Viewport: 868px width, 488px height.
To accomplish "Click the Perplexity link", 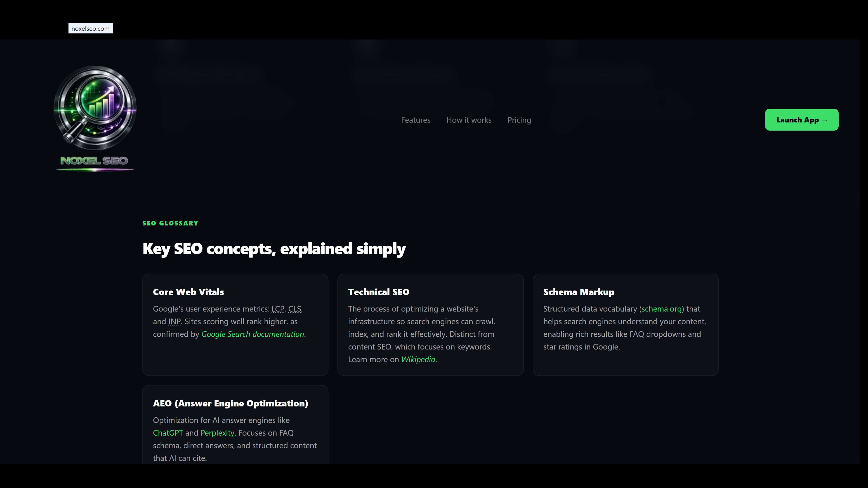I will [217, 433].
